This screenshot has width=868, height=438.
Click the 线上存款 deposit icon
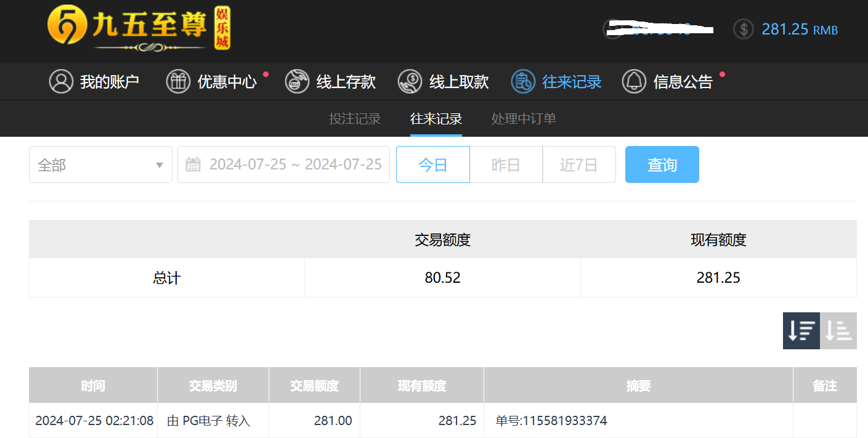click(297, 81)
